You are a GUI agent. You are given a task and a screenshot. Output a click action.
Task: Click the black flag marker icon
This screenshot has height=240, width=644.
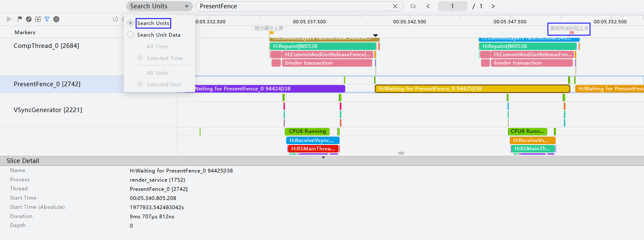click(20, 19)
